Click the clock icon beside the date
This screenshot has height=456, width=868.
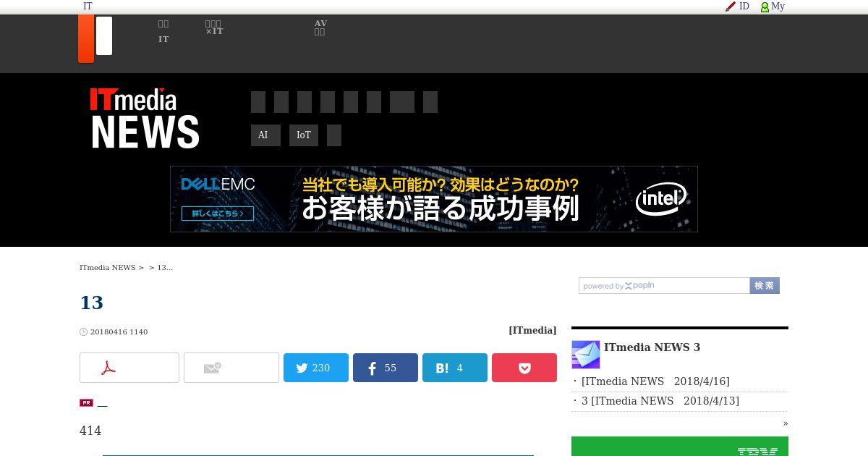83,332
